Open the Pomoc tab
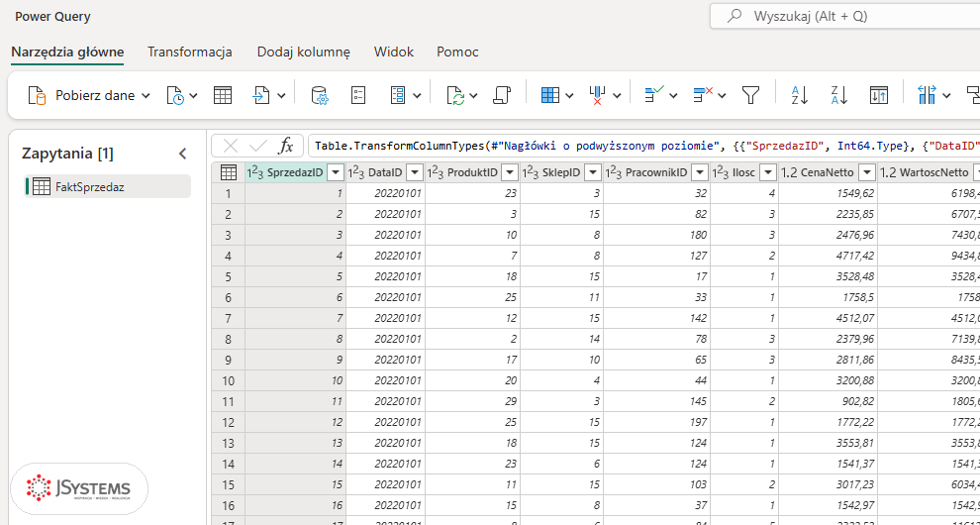Image resolution: width=980 pixels, height=525 pixels. click(457, 52)
